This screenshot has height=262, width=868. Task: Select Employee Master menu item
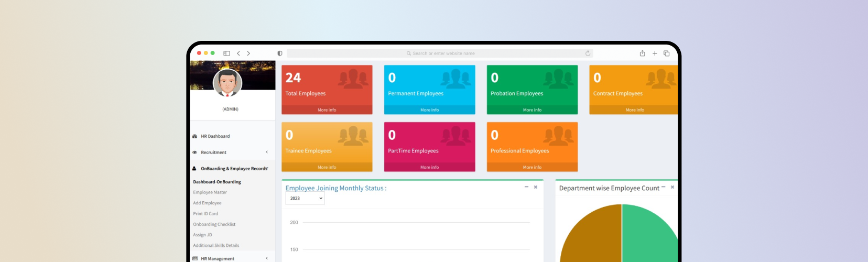(x=210, y=192)
